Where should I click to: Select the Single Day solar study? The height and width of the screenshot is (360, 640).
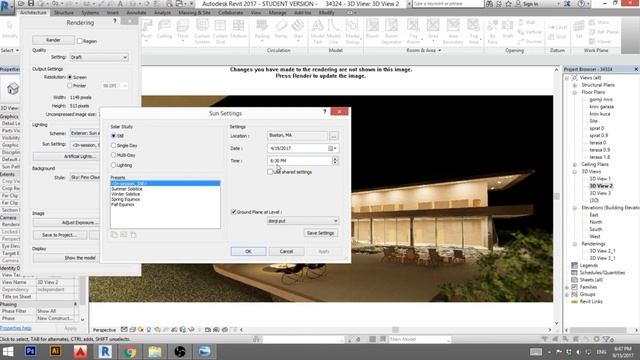coord(113,145)
